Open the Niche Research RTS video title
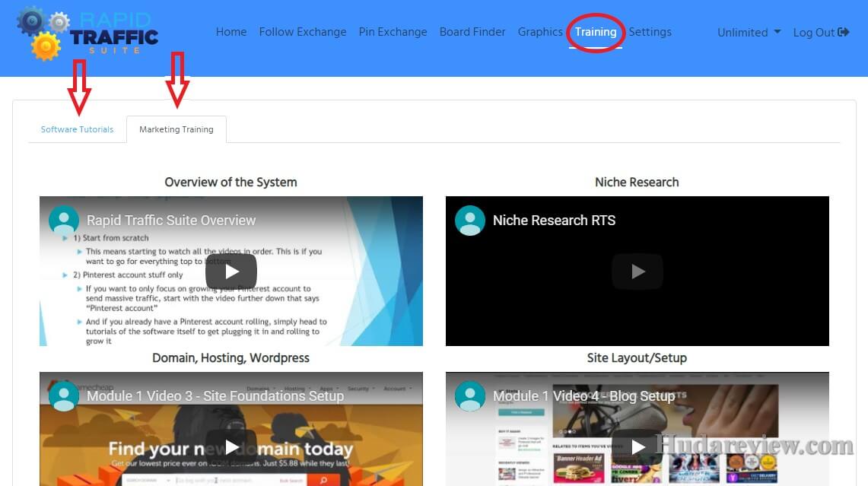 (554, 221)
